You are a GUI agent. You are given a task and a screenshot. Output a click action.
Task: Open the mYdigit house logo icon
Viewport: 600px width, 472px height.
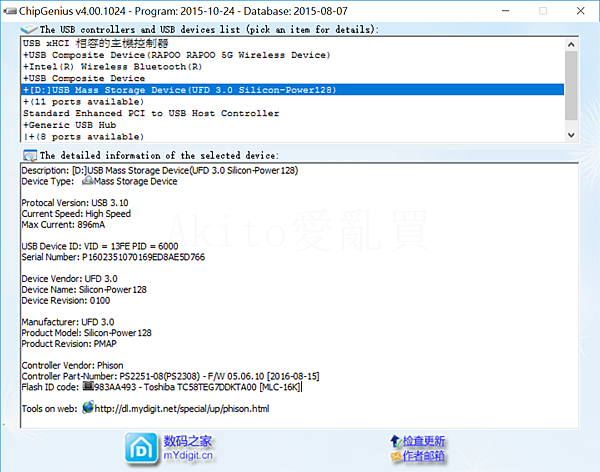141,449
